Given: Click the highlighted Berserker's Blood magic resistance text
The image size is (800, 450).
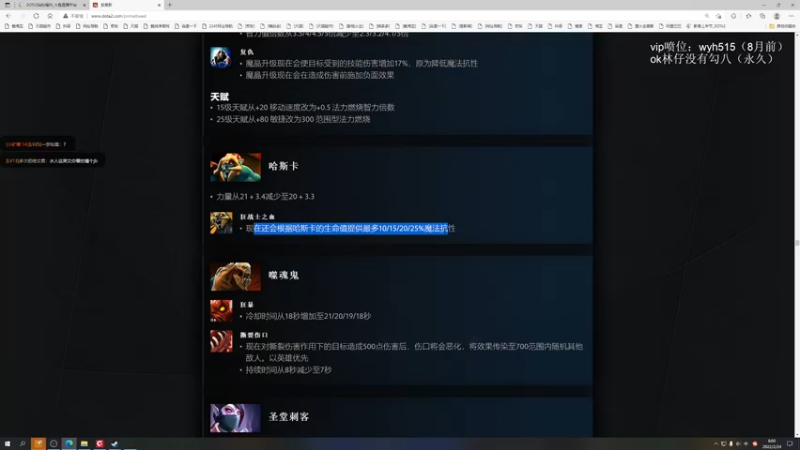Looking at the screenshot, I should tap(351, 229).
